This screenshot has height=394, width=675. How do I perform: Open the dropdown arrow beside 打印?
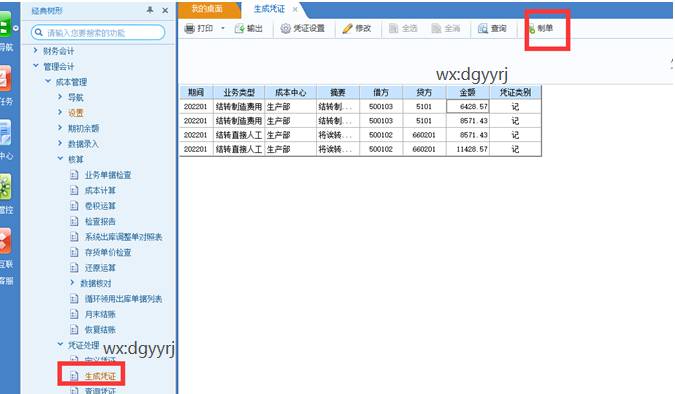click(223, 28)
